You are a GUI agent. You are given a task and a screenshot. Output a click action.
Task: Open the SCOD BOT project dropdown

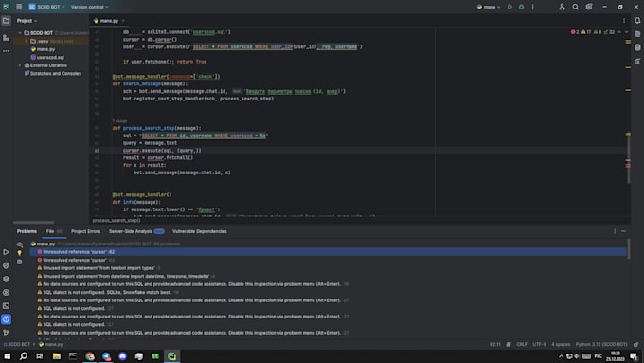click(x=46, y=7)
